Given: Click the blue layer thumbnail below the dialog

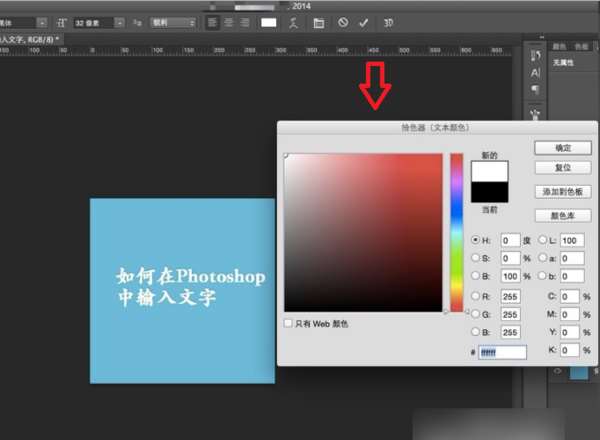Looking at the screenshot, I should tap(579, 373).
